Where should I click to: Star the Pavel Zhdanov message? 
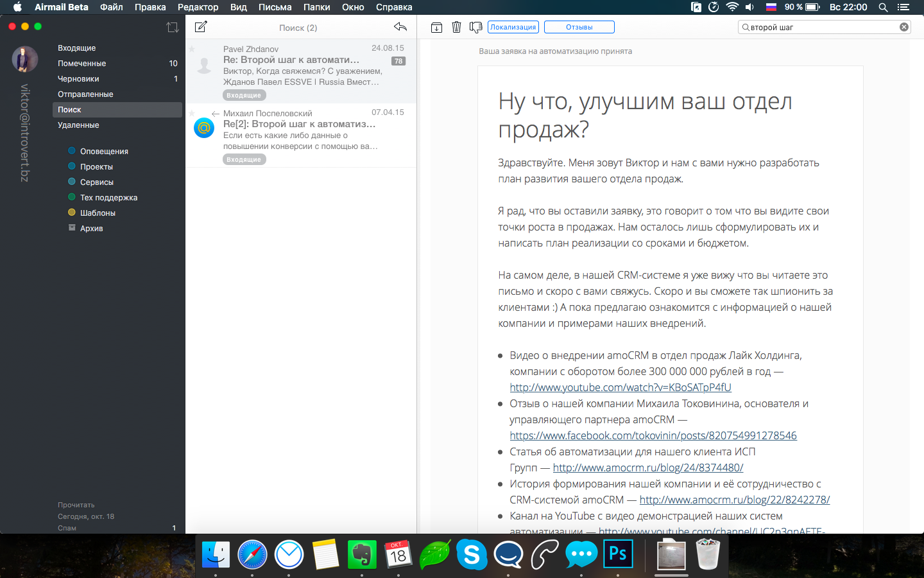point(192,49)
